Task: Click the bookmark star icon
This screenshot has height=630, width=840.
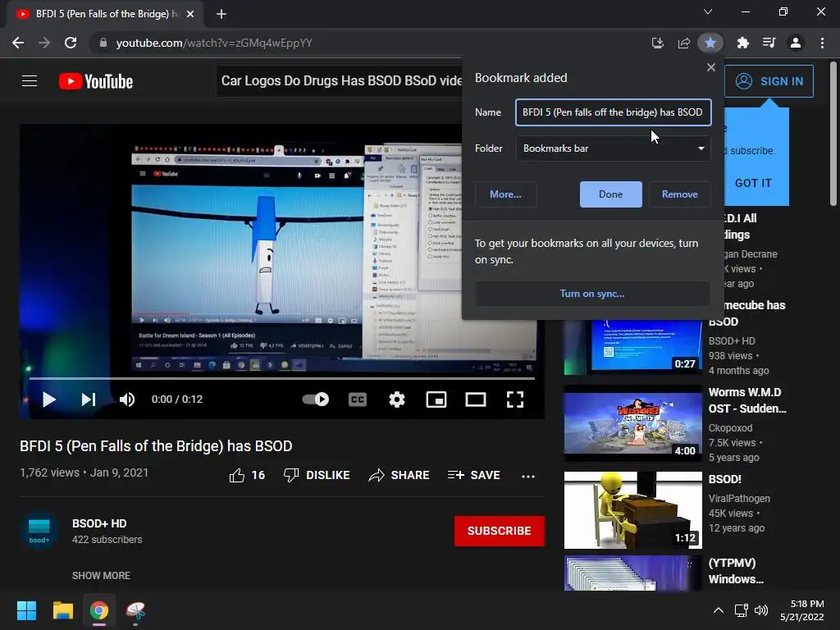Action: click(x=710, y=43)
